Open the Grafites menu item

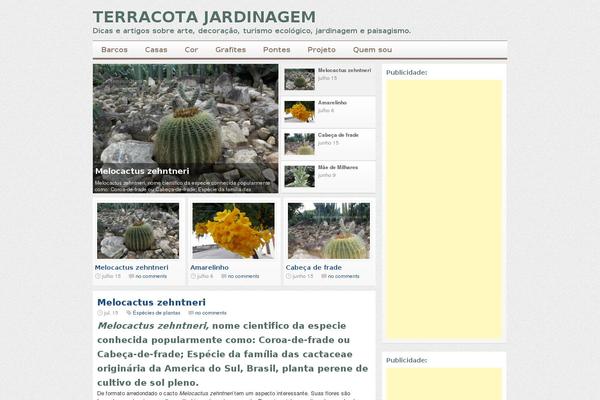[231, 50]
